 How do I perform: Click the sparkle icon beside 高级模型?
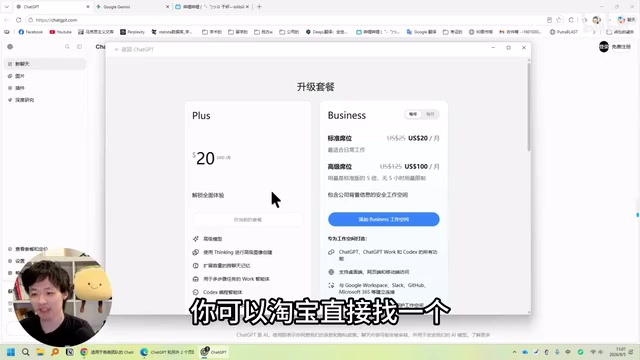coord(196,239)
